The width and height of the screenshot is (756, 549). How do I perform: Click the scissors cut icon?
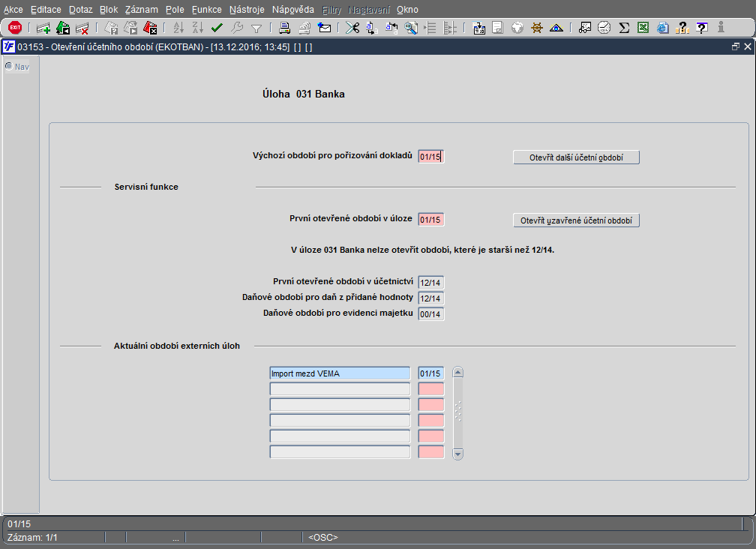click(x=352, y=28)
